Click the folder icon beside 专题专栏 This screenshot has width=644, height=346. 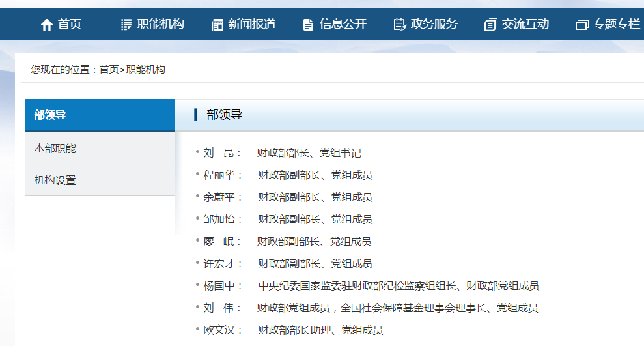582,25
